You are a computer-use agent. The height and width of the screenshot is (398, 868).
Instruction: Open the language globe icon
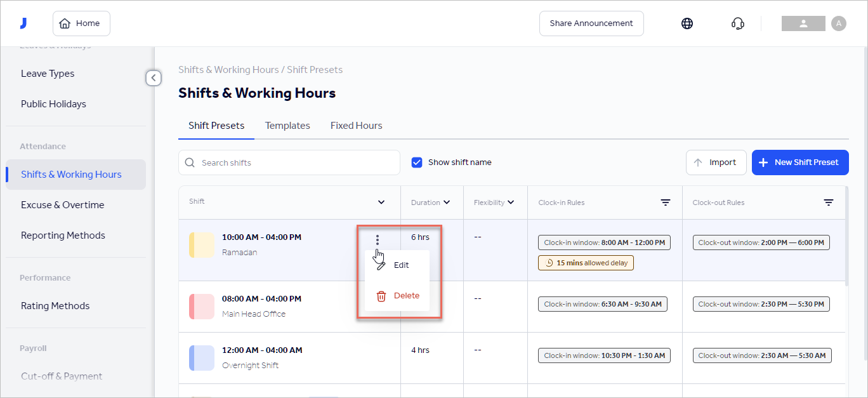click(687, 23)
